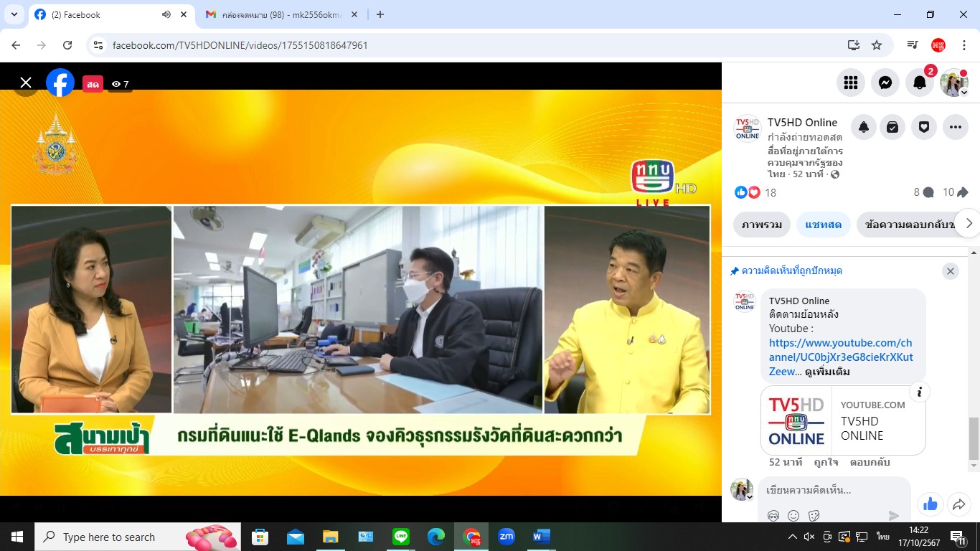Toggle the heart shield button for TV5HD Online
The image size is (980, 551).
(924, 127)
